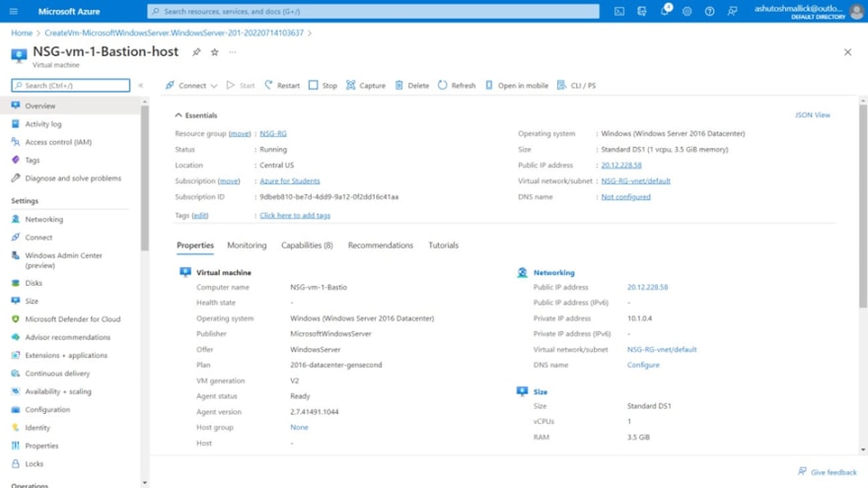
Task: Open NSG-RG-vnet/default link in Essentials
Action: pos(635,181)
